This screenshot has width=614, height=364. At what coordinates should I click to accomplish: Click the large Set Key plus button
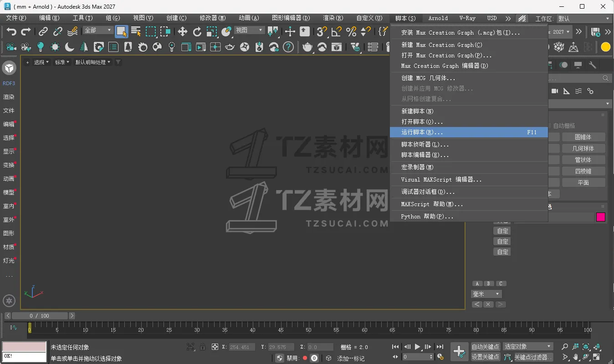[x=460, y=351]
